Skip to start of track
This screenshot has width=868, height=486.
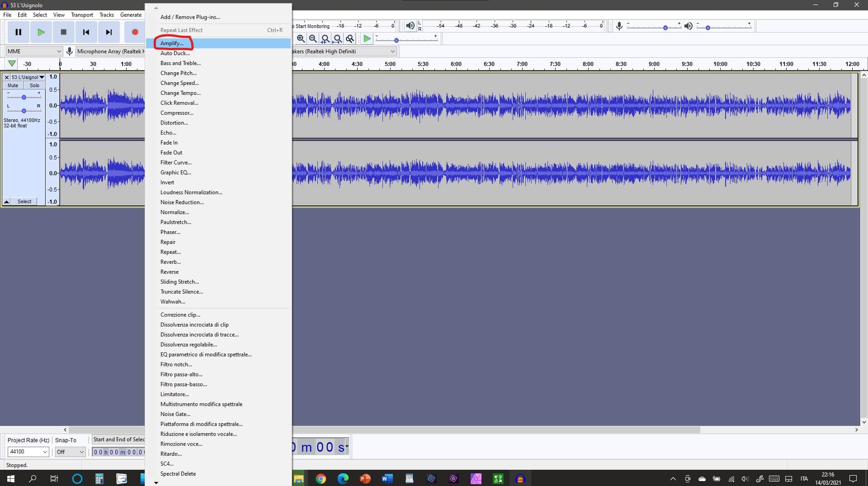coord(86,32)
